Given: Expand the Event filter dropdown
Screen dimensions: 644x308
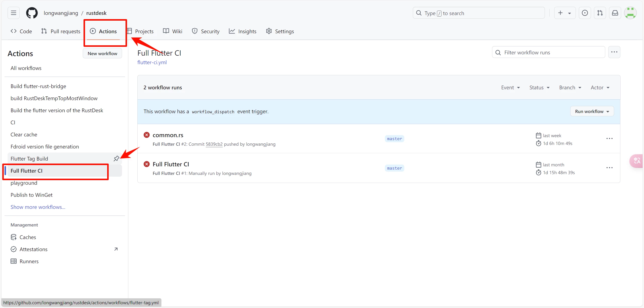Looking at the screenshot, I should pos(510,88).
